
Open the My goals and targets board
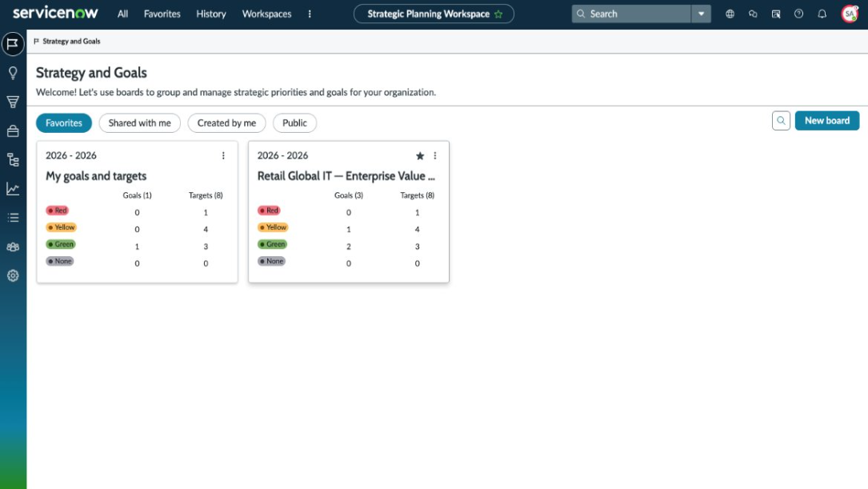tap(96, 176)
